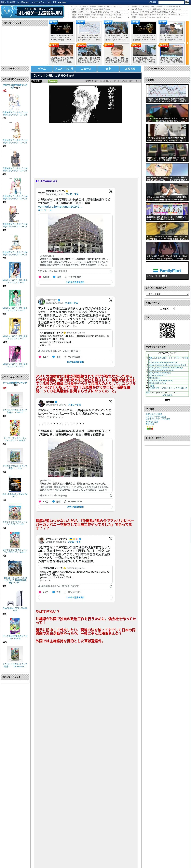This screenshot has height=868, width=191.
Task: Open https://moudamepo.com/10/ ranking link
Action: (163, 363)
